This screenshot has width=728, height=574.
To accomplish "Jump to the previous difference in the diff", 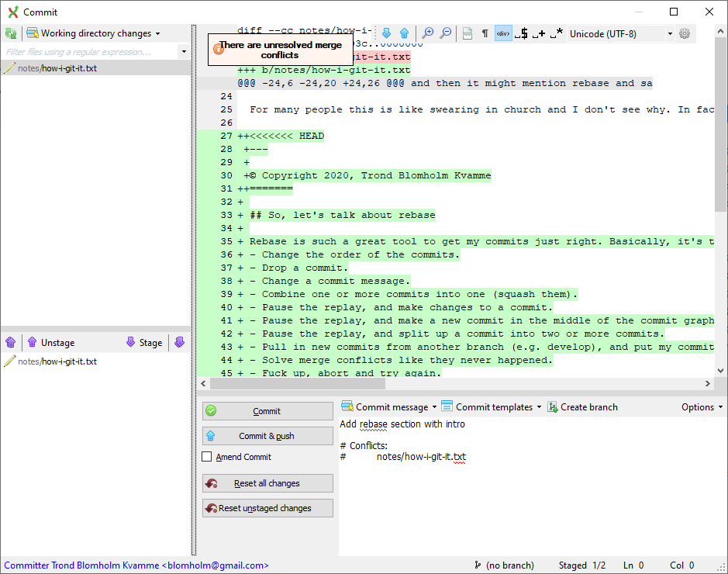I will point(404,33).
